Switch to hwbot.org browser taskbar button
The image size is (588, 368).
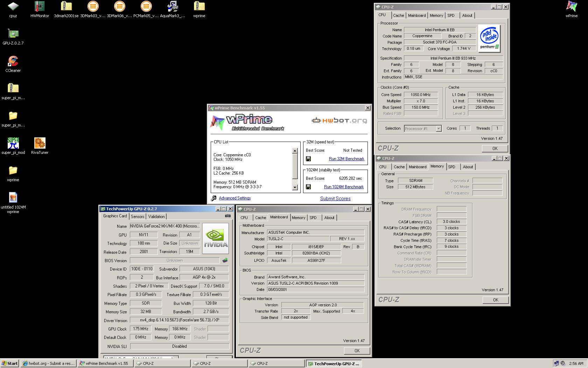(x=48, y=363)
